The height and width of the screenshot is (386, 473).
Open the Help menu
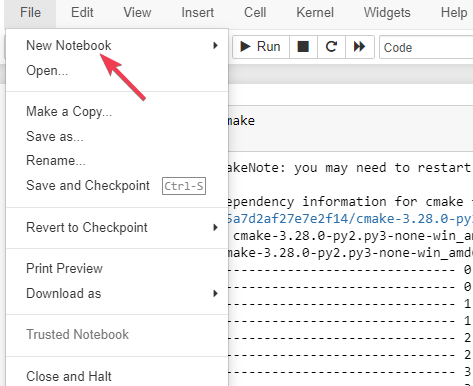454,13
